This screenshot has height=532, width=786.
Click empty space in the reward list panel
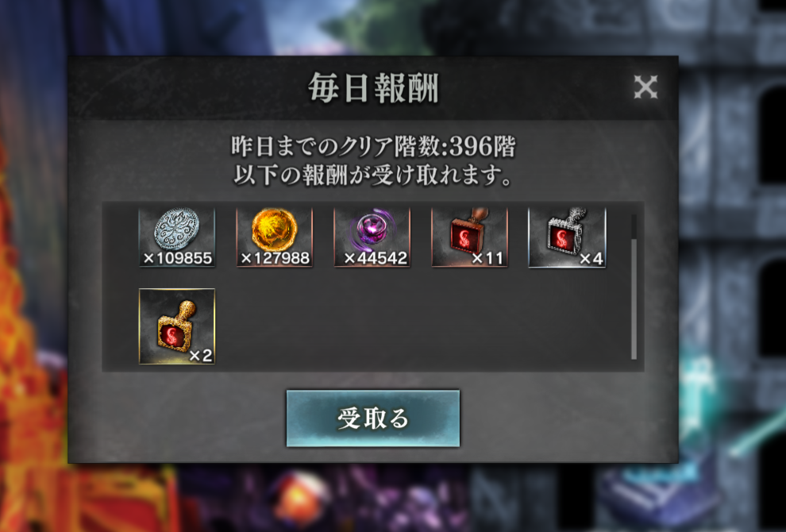pos(421,326)
